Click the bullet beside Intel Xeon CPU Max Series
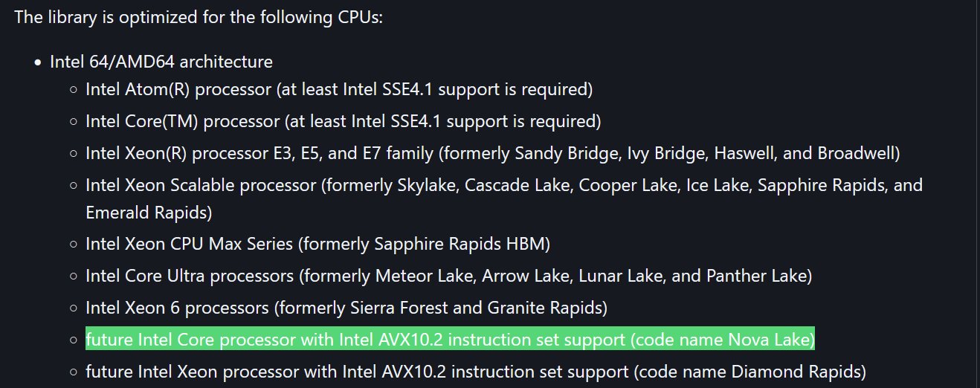This screenshot has width=980, height=388. click(74, 244)
